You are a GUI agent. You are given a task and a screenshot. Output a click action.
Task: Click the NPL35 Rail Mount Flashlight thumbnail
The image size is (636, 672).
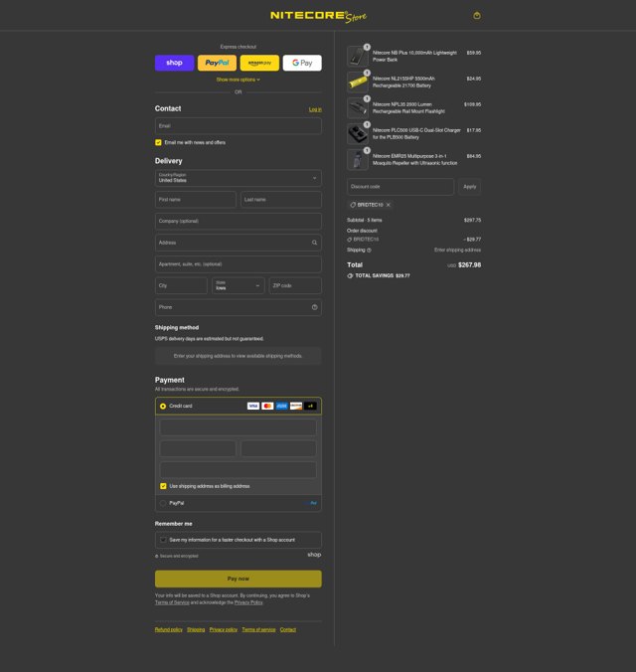click(x=358, y=108)
